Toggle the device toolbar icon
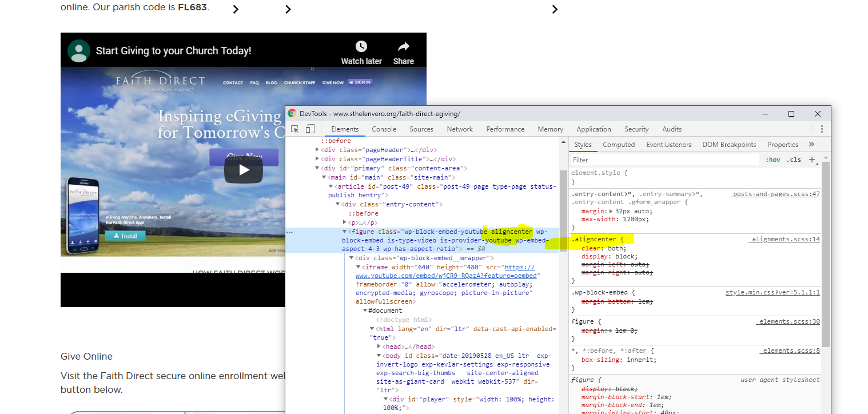The height and width of the screenshot is (414, 868). tap(309, 129)
